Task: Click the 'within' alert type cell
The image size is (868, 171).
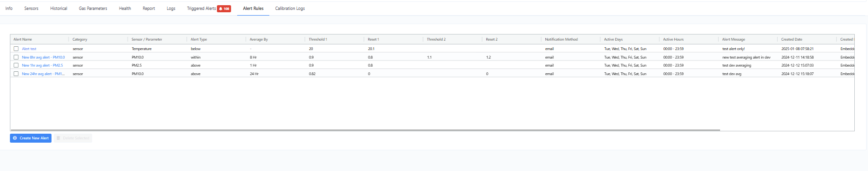Action: click(196, 57)
